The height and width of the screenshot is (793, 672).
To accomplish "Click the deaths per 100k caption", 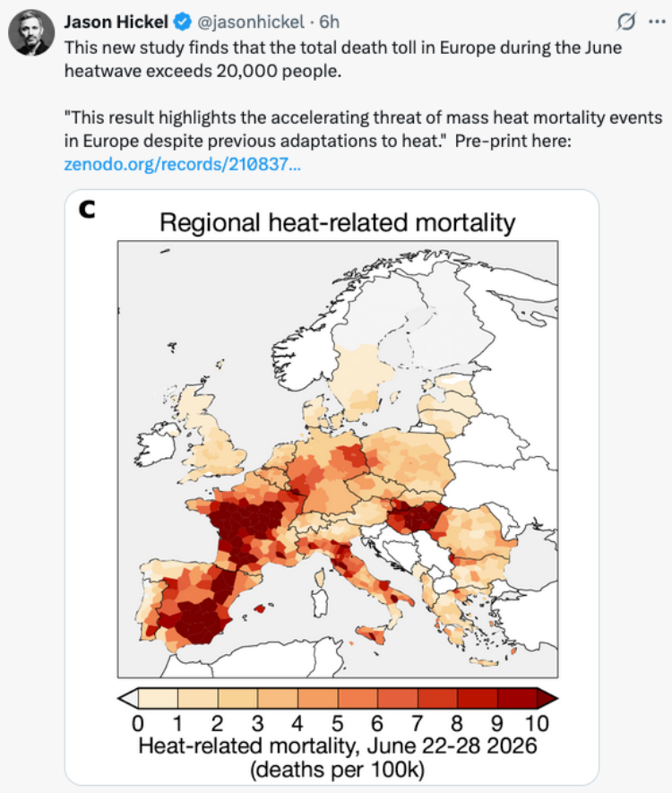I will point(337,770).
